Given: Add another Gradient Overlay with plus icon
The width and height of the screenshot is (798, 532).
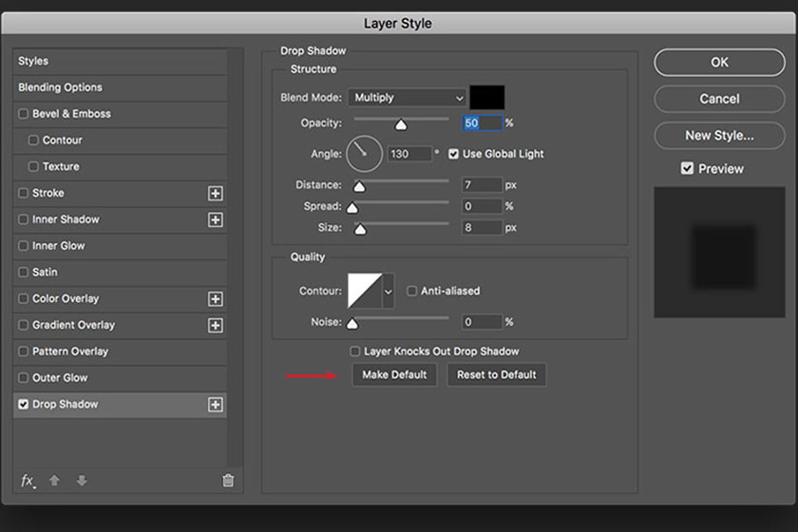Looking at the screenshot, I should [216, 326].
